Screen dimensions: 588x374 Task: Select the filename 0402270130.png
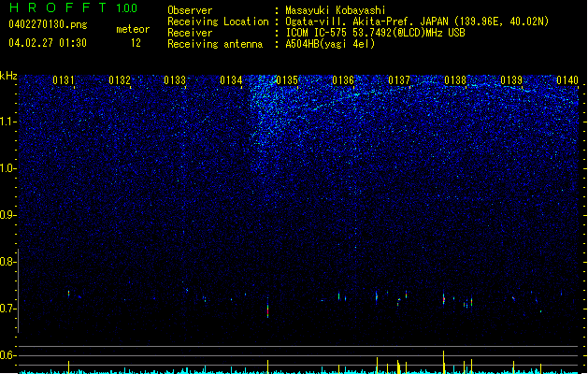tap(48, 24)
